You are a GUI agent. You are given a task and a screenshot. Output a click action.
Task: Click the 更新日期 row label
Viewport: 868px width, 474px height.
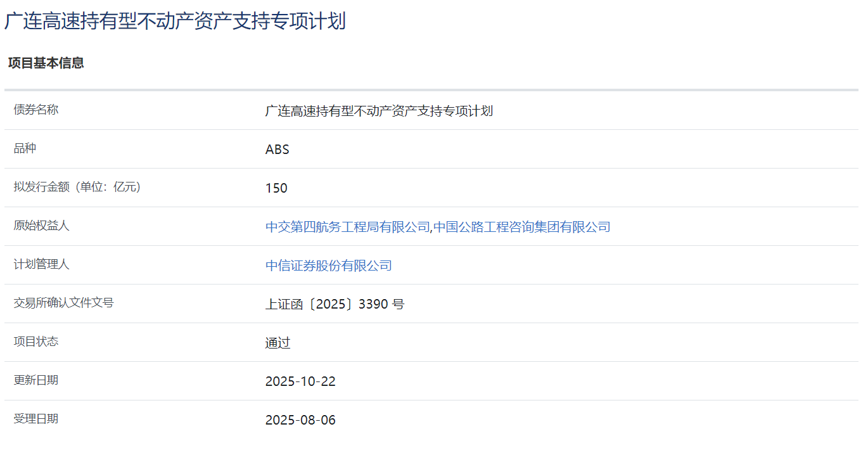point(34,380)
